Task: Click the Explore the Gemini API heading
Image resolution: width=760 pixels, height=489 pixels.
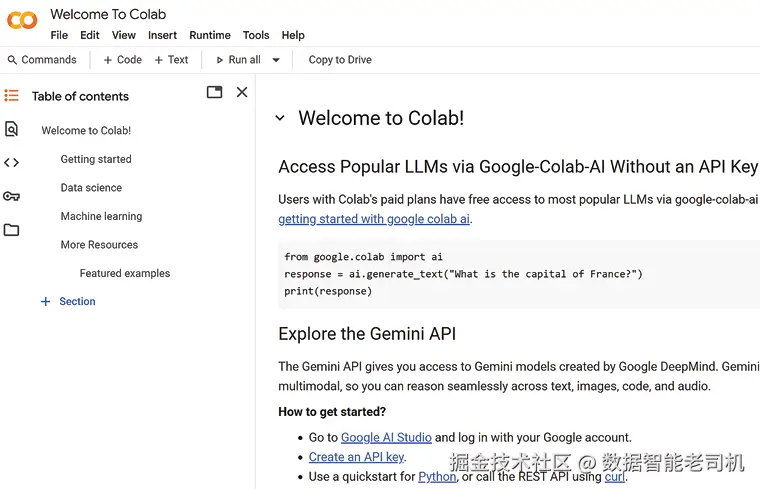Action: point(367,334)
